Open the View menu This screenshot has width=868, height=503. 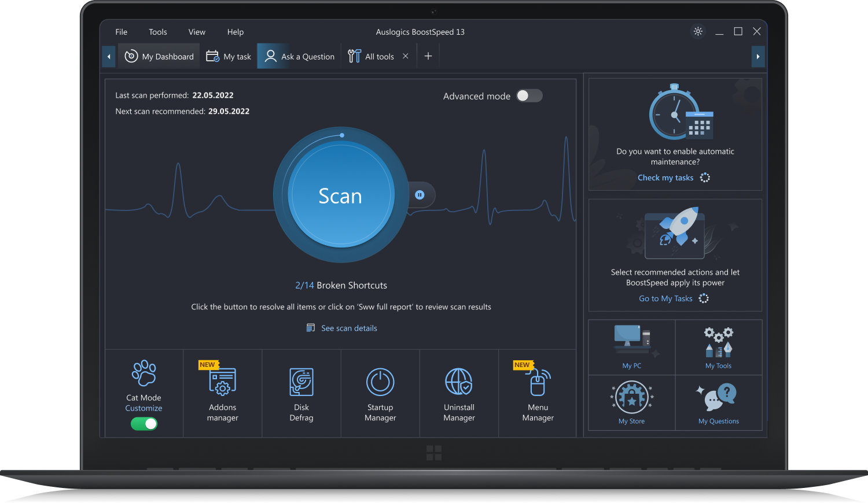click(197, 32)
